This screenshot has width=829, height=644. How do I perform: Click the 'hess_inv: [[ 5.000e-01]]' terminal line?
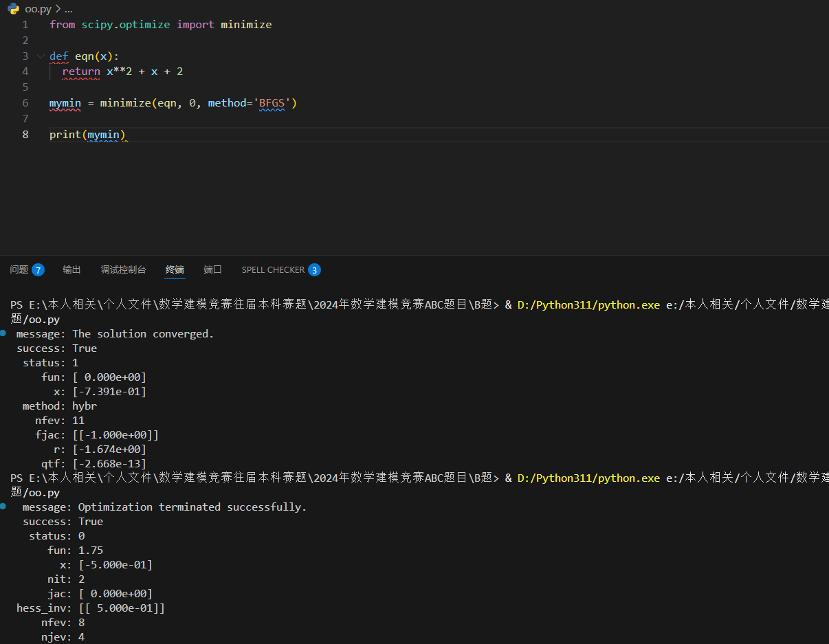91,608
